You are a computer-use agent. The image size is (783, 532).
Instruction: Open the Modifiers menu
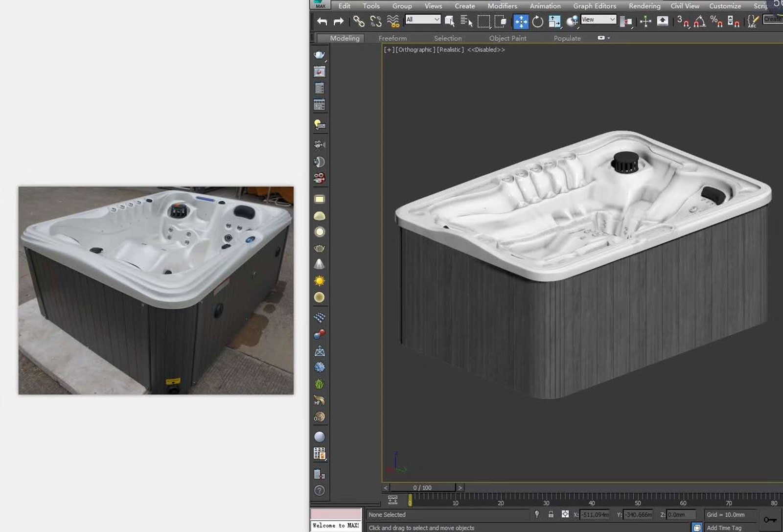[x=502, y=6]
